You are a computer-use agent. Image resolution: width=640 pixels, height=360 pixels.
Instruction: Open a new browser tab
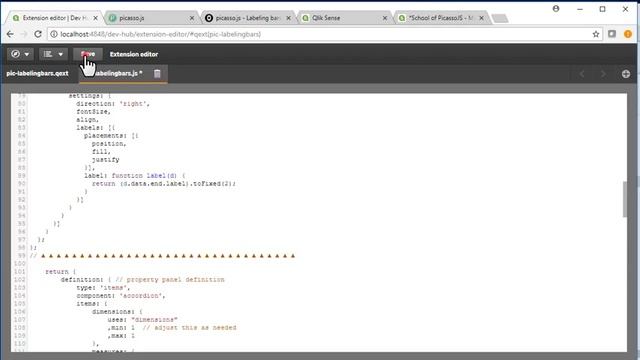[500, 18]
